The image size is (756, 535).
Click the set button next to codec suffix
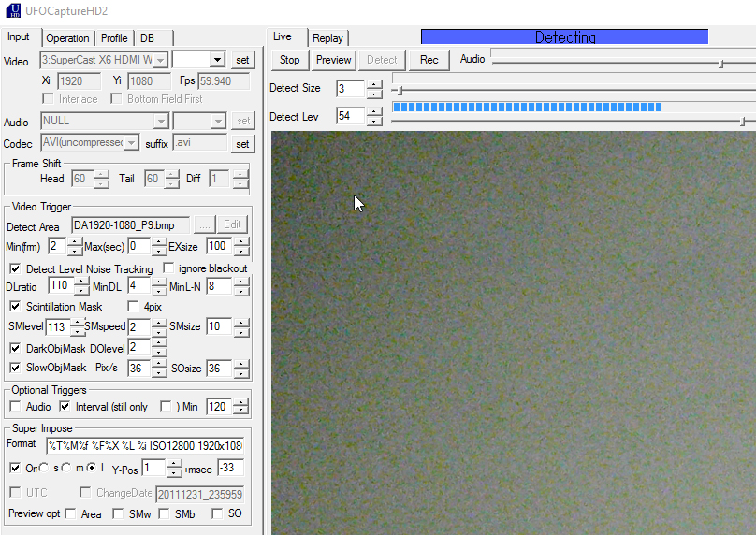click(242, 144)
